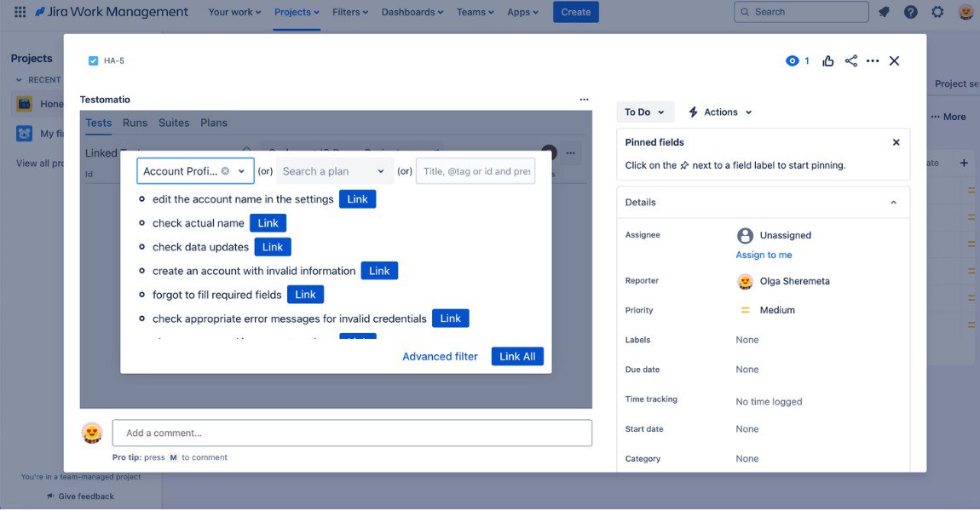Click the top Search box

point(801,12)
